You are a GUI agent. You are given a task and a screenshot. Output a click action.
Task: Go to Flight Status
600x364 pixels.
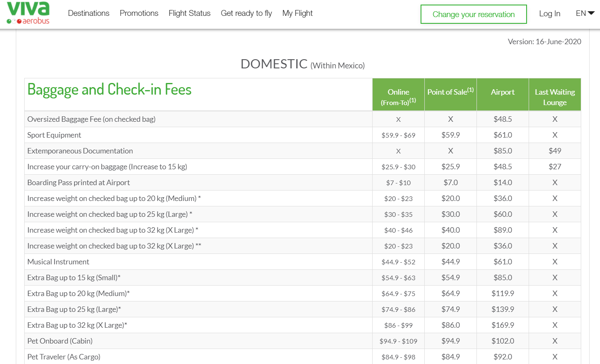[x=189, y=13]
